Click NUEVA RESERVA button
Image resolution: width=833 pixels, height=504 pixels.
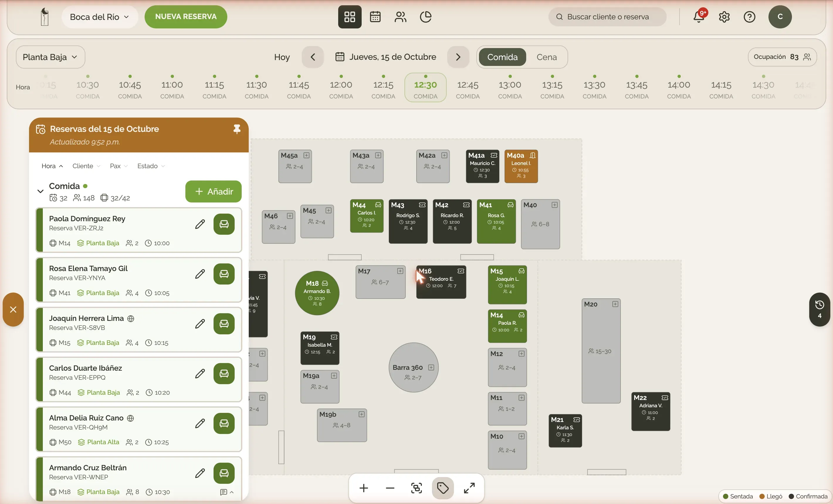(x=186, y=17)
